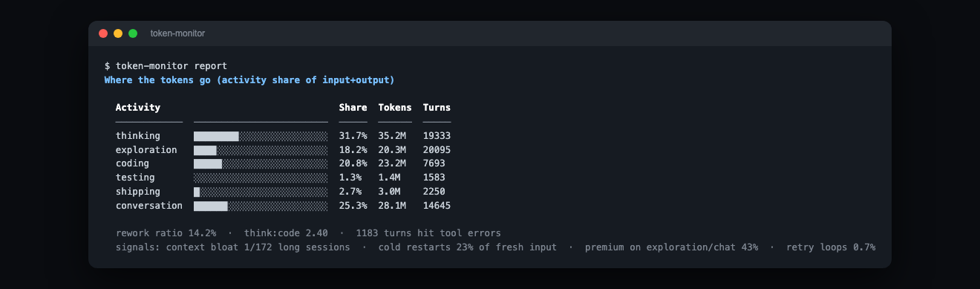Click the conversation row share bar
The image size is (980, 289).
261,206
